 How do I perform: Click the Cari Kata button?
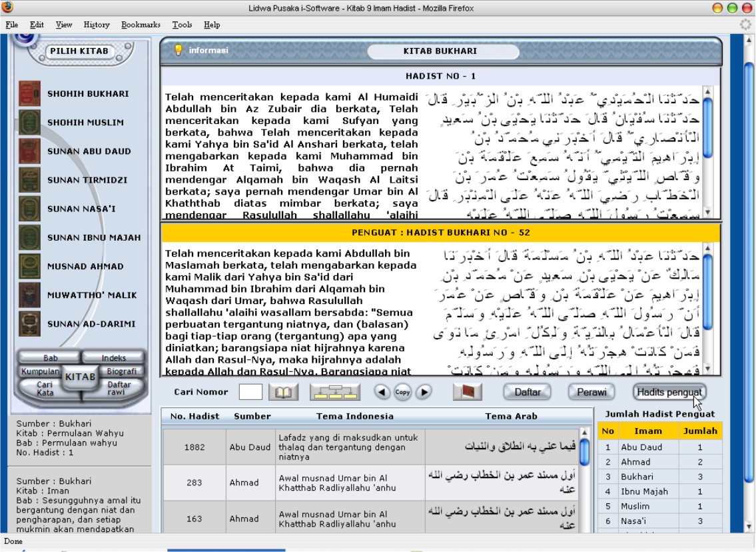pyautogui.click(x=45, y=389)
